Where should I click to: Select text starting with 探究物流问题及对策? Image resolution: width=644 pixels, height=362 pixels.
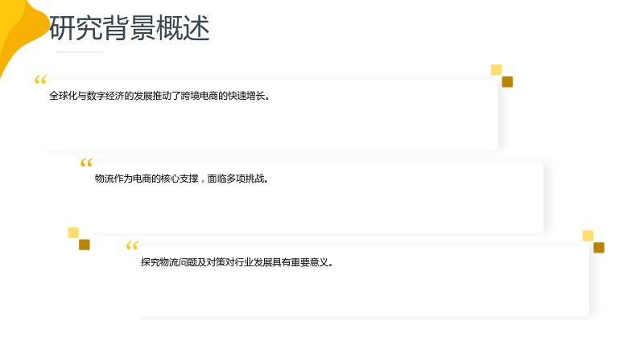pyautogui.click(x=237, y=262)
